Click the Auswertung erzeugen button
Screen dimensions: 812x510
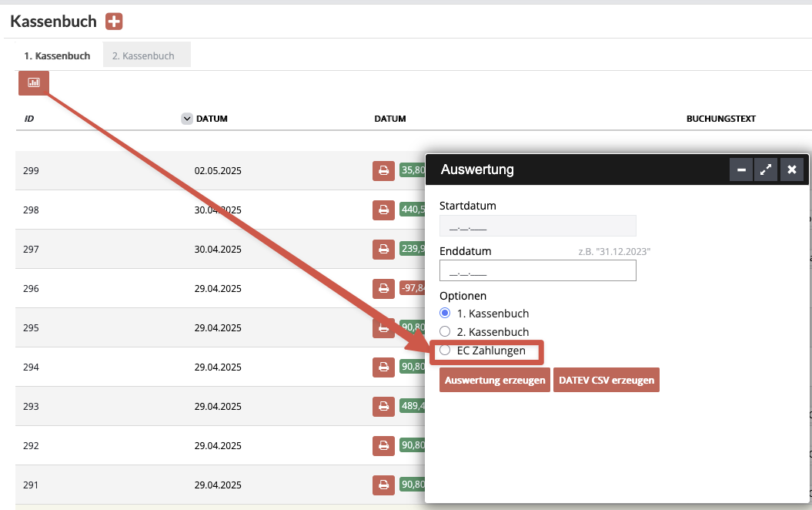(494, 380)
